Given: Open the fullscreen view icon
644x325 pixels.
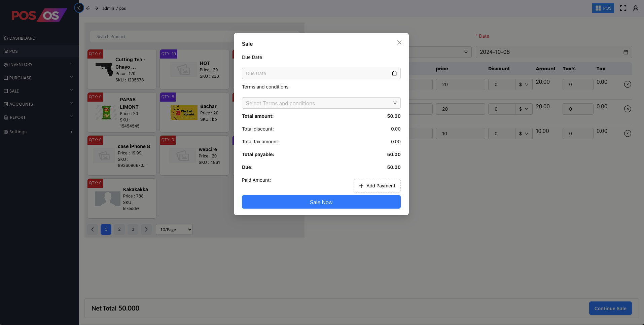Looking at the screenshot, I should click(x=623, y=8).
